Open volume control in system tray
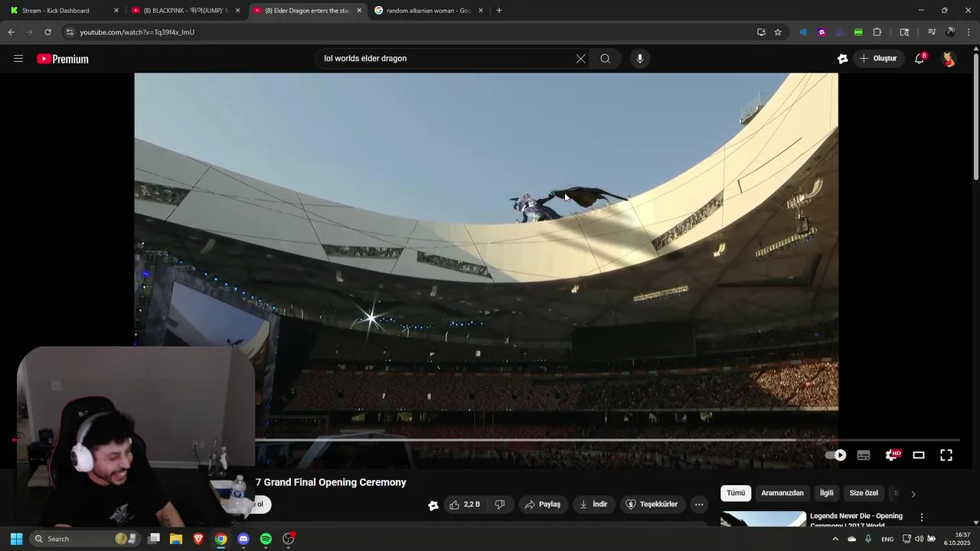 [x=919, y=539]
